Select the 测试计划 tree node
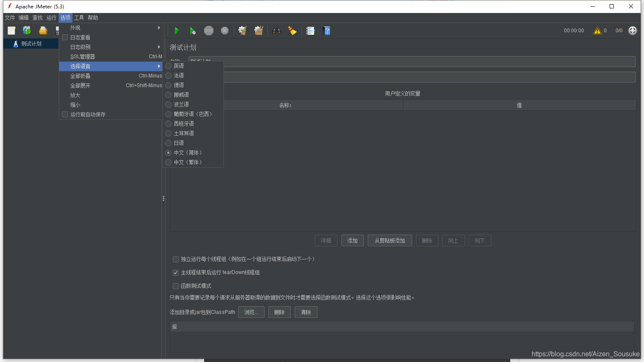The height and width of the screenshot is (362, 644). [x=31, y=44]
